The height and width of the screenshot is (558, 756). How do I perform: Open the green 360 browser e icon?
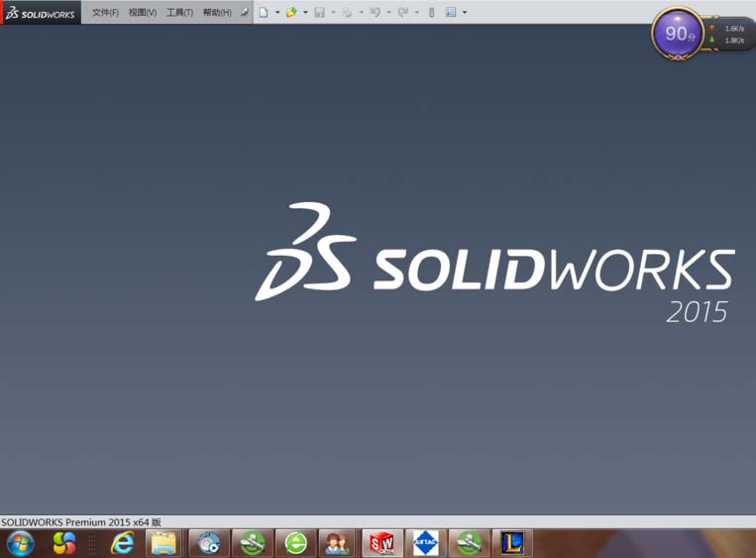coord(295,543)
